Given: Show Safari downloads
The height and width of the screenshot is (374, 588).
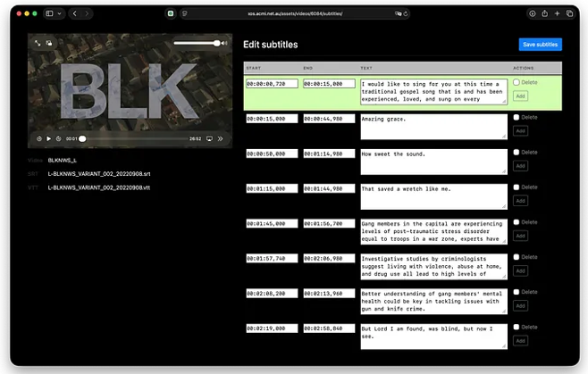Looking at the screenshot, I should [532, 13].
